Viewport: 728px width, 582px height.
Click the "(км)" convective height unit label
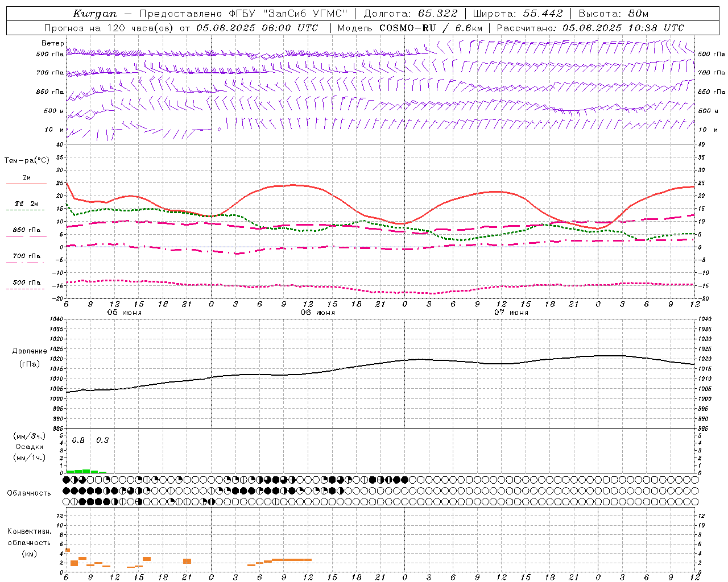(29, 554)
